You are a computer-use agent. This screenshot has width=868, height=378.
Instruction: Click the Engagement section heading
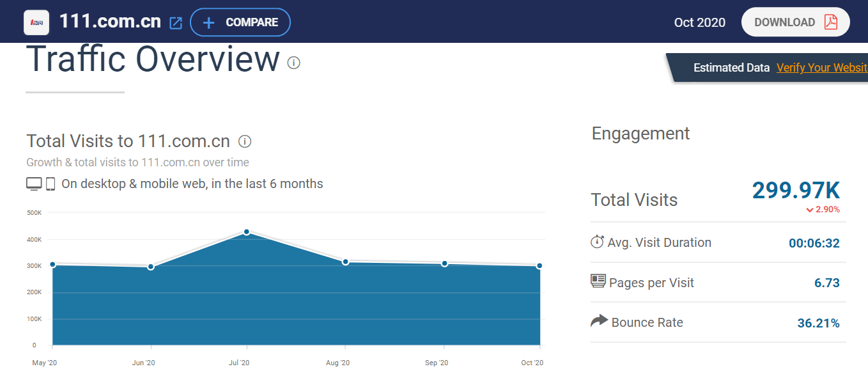(x=640, y=134)
